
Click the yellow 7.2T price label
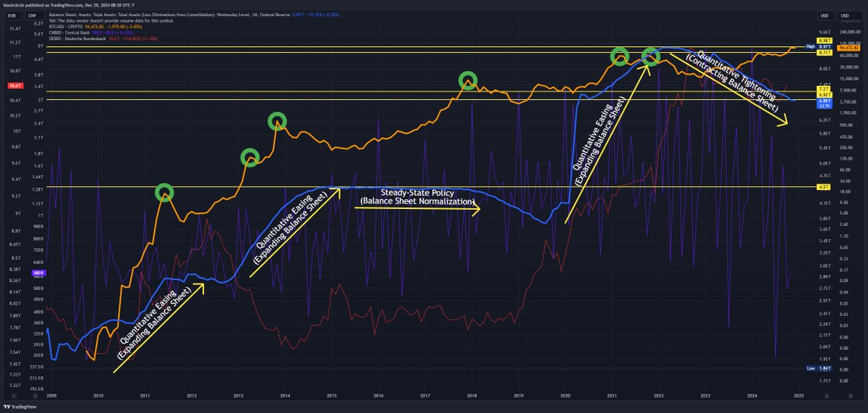pos(823,89)
